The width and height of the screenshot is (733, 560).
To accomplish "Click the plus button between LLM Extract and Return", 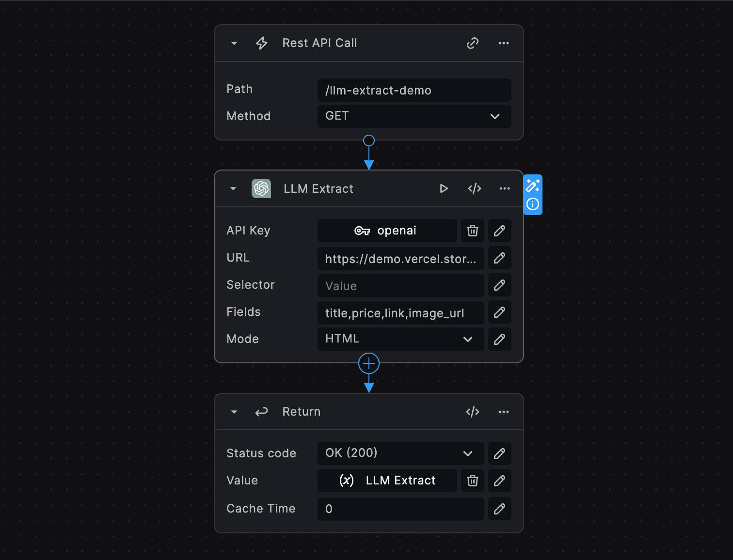I will (x=369, y=363).
